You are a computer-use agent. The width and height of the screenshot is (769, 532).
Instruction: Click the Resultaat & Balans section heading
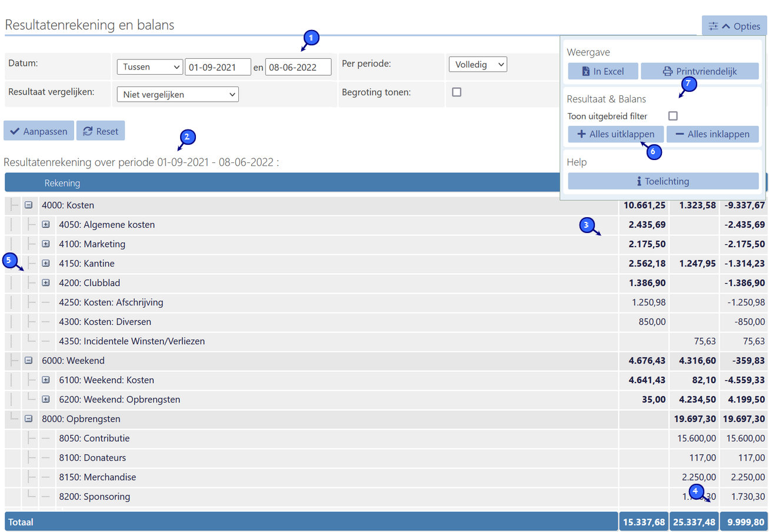pyautogui.click(x=606, y=98)
